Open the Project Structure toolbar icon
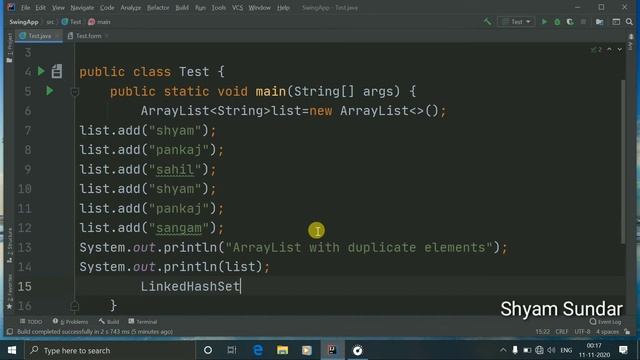Image resolution: width=640 pixels, height=360 pixels. click(600, 22)
